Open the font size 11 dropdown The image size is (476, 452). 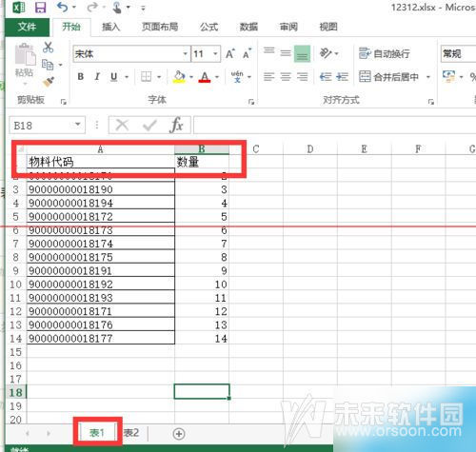click(215, 53)
